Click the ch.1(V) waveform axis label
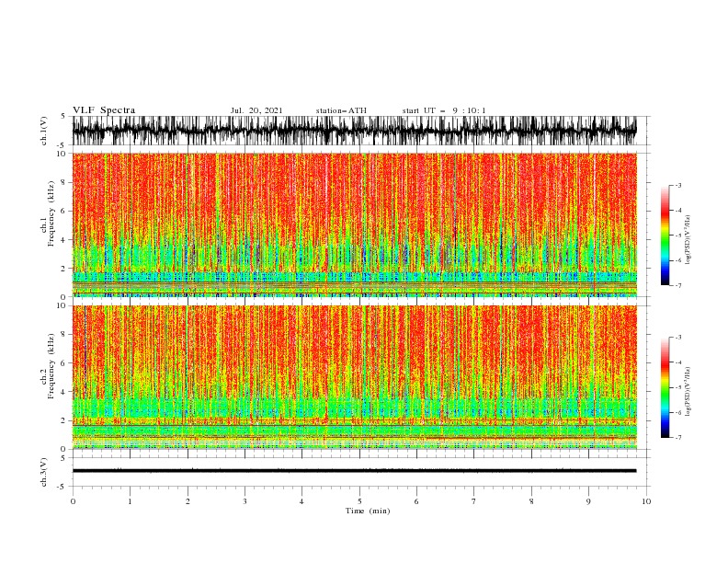This screenshot has height=563, width=728. 44,131
